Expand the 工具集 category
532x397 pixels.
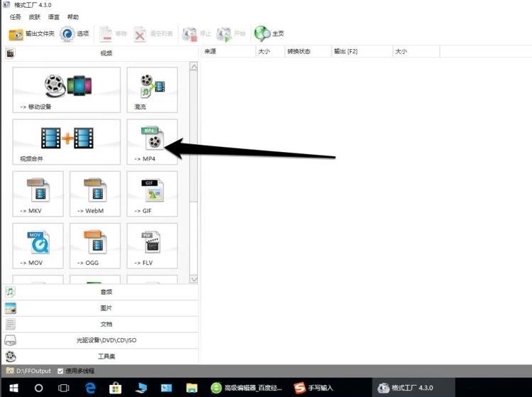(101, 357)
